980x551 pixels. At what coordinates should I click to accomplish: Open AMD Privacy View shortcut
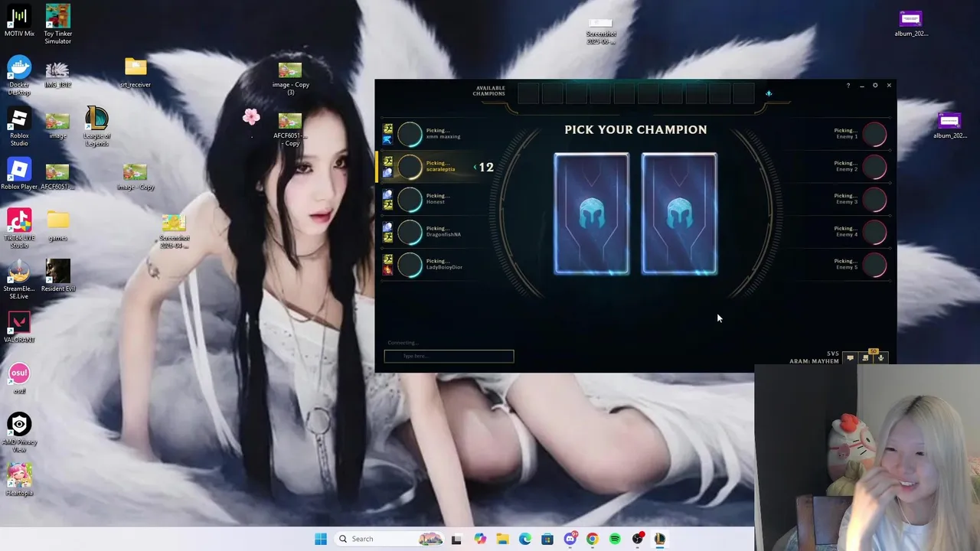pos(19,434)
